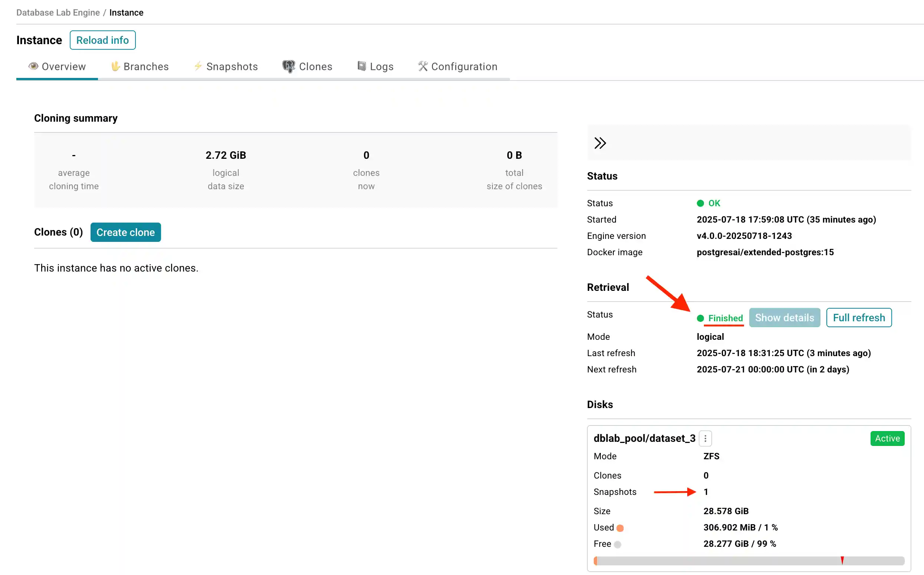
Task: Switch to the Branches tab
Action: 146,66
